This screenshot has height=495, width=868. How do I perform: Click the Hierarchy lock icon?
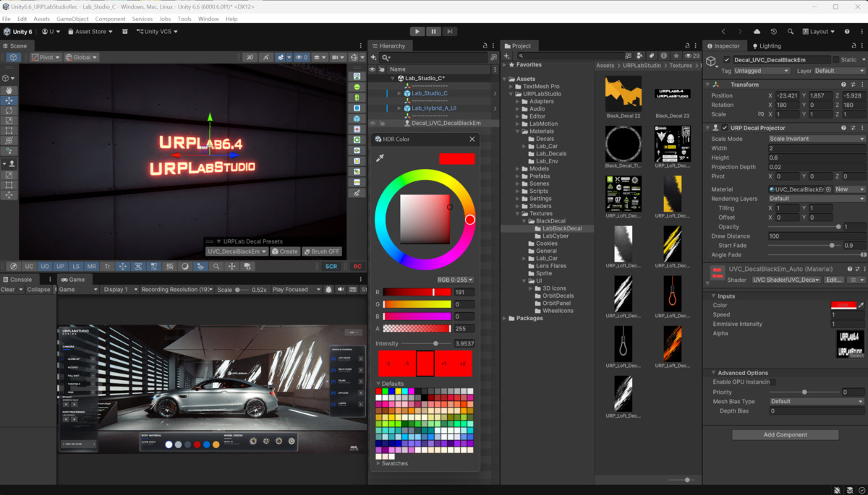485,46
